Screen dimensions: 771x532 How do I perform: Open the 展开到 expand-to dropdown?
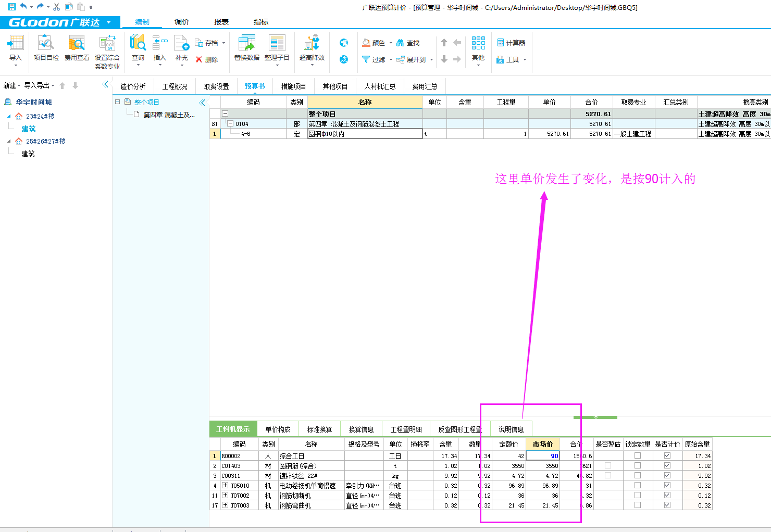[431, 59]
